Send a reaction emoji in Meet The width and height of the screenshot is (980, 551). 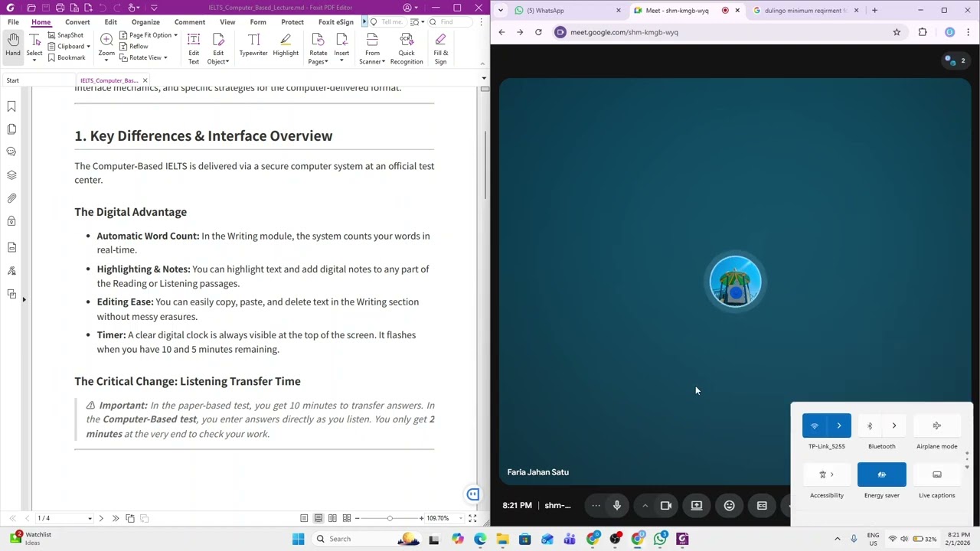point(729,505)
